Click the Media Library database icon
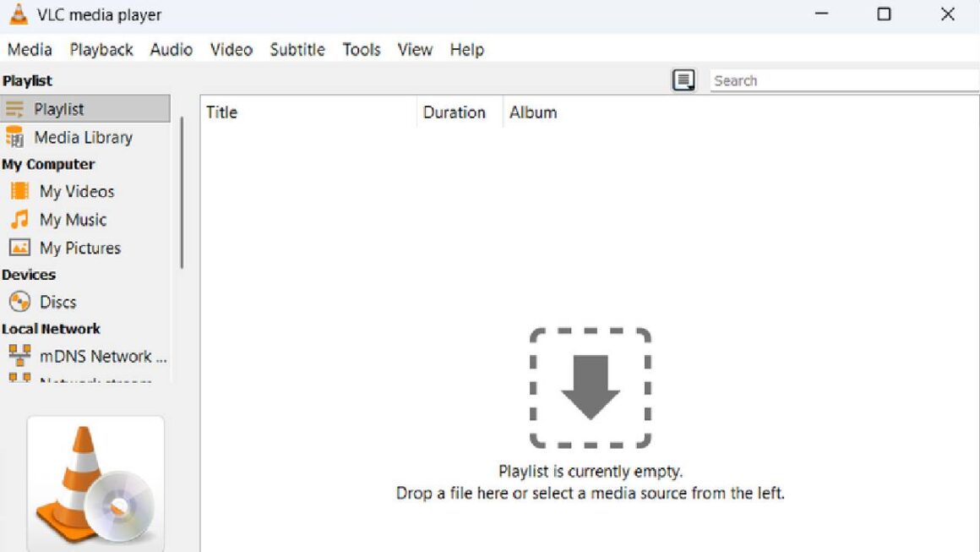 pyautogui.click(x=14, y=137)
